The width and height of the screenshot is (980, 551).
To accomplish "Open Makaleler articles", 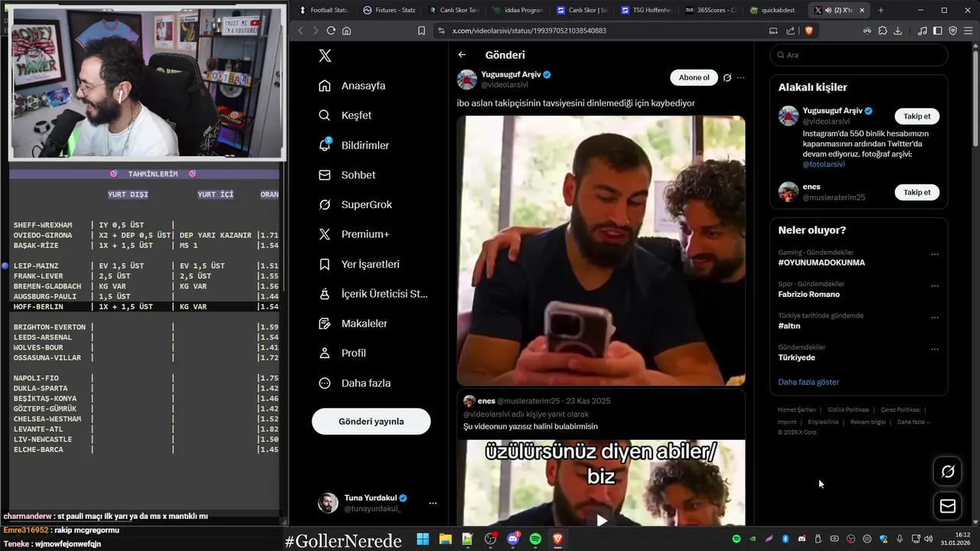I will point(353,324).
